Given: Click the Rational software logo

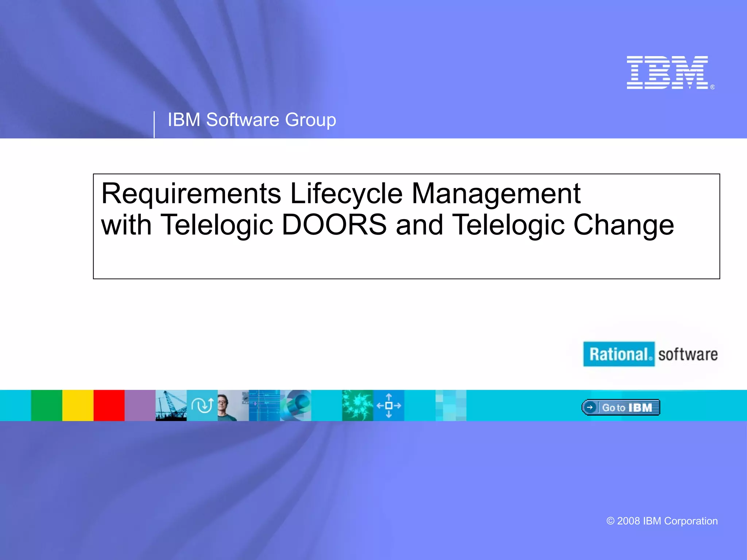Looking at the screenshot, I should [650, 354].
